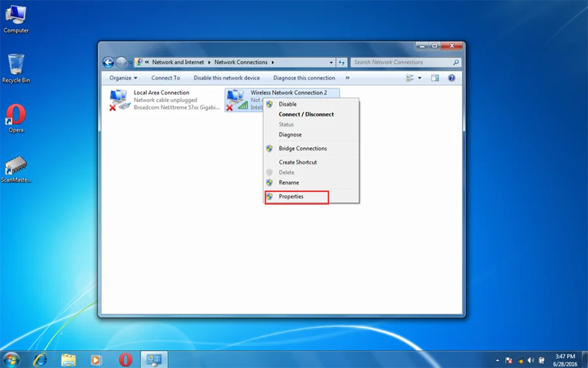Image resolution: width=588 pixels, height=368 pixels.
Task: Choose Bridge Connections in context menu
Action: point(311,148)
